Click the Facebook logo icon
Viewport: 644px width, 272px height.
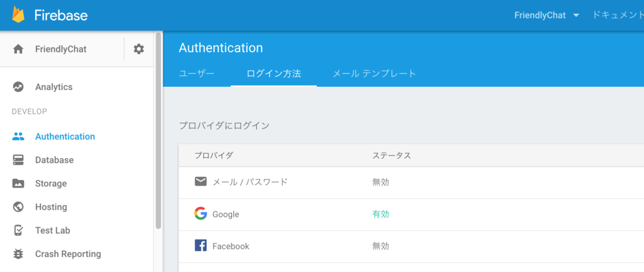tap(201, 246)
